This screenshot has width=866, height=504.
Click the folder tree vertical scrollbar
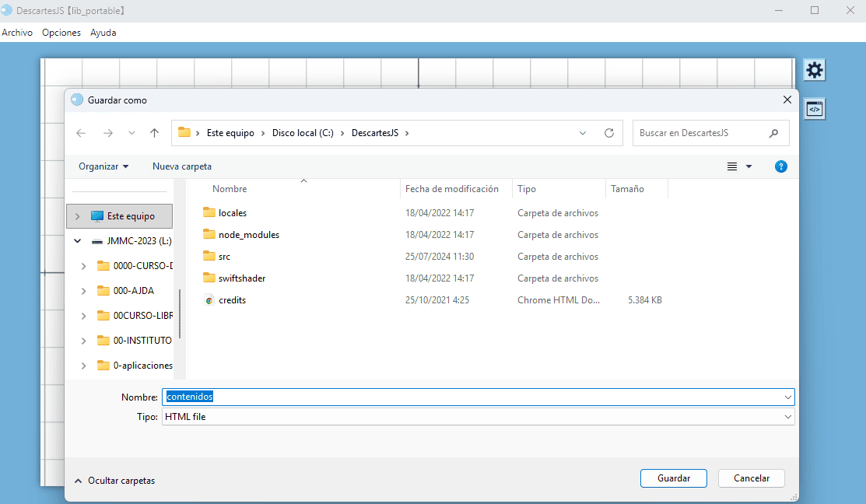[180, 314]
